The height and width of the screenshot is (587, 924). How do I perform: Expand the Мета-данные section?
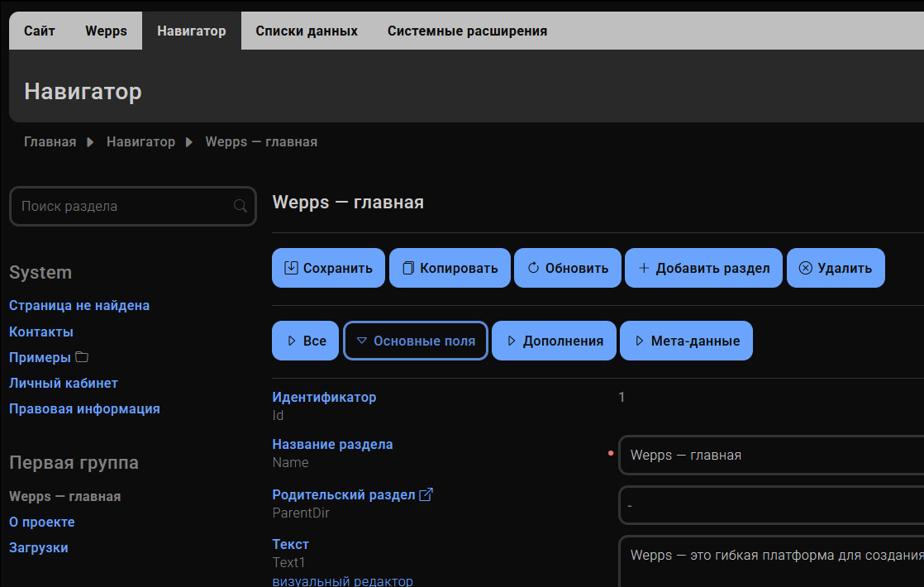point(686,340)
